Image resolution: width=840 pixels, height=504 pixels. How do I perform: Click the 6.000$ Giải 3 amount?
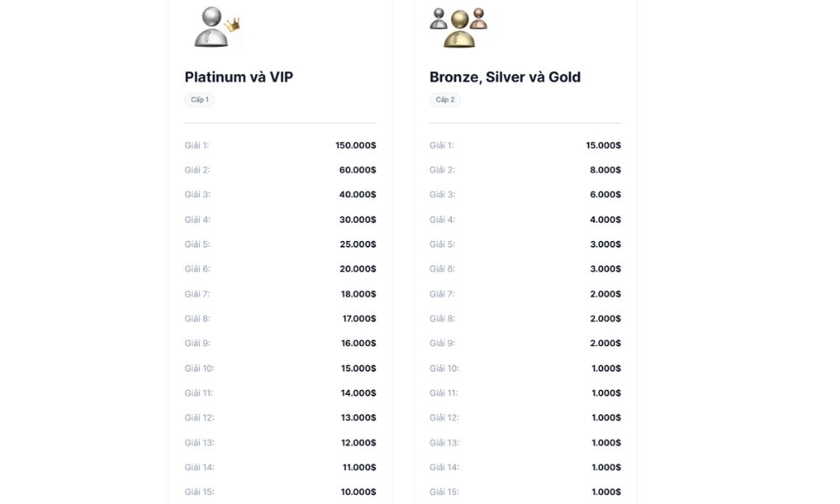[606, 194]
